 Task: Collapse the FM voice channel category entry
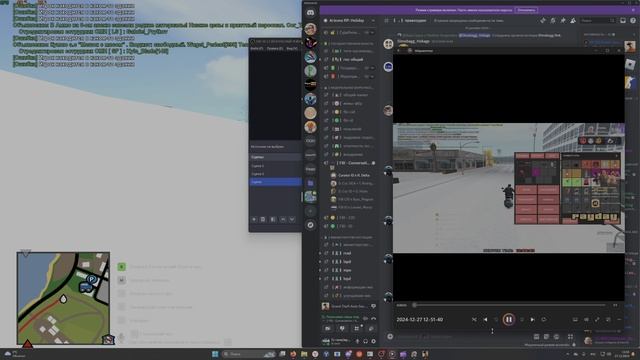pos(349,163)
